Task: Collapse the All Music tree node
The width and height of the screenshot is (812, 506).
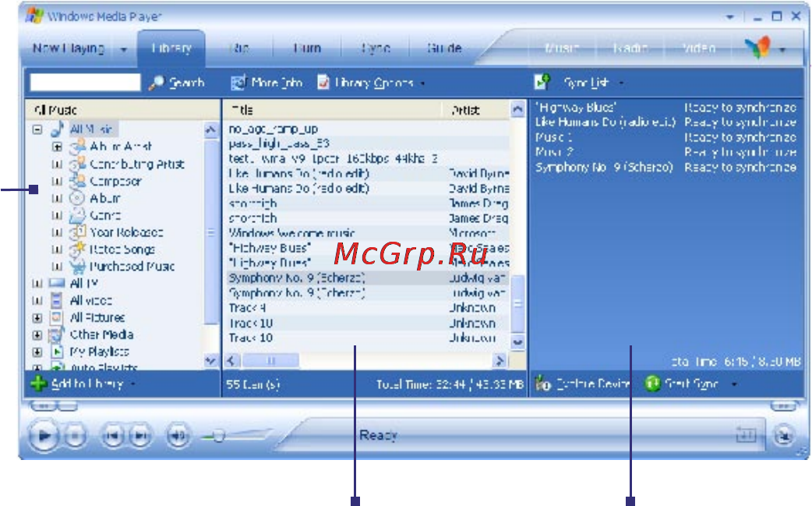Action: click(x=37, y=129)
